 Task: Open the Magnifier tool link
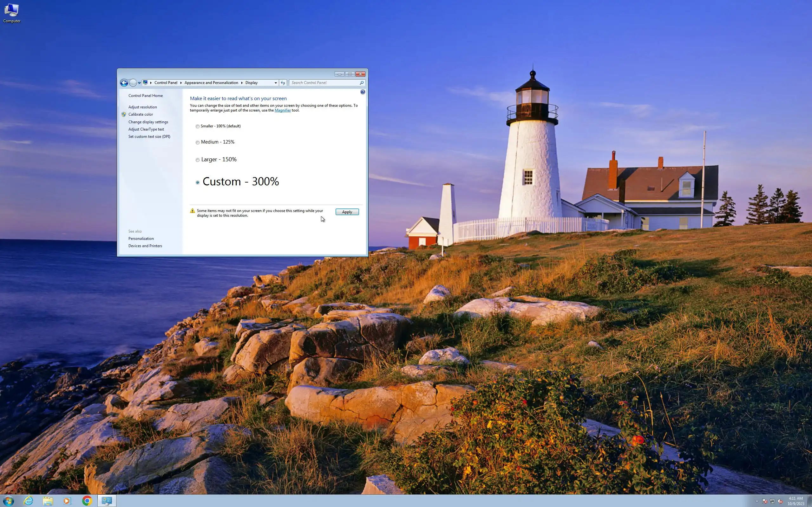(283, 110)
